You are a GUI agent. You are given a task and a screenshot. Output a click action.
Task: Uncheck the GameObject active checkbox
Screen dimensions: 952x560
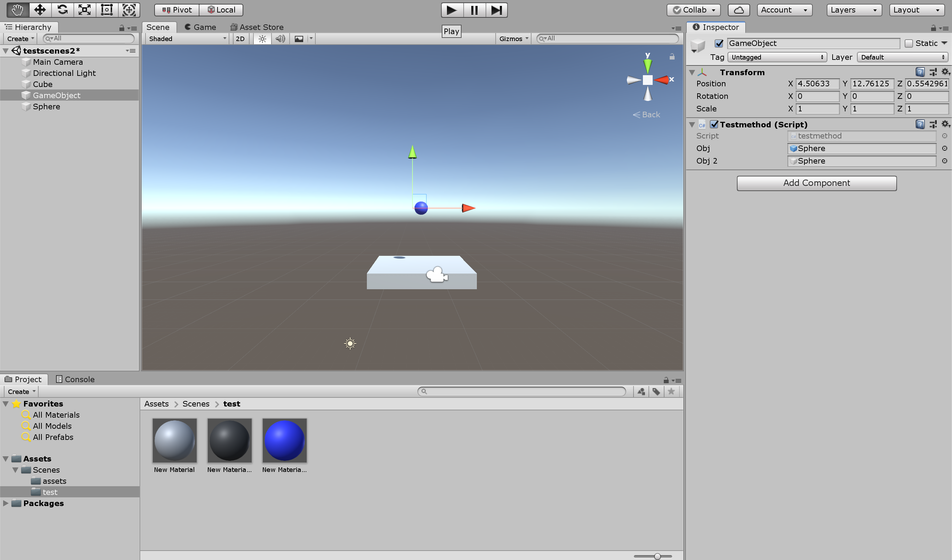(719, 44)
